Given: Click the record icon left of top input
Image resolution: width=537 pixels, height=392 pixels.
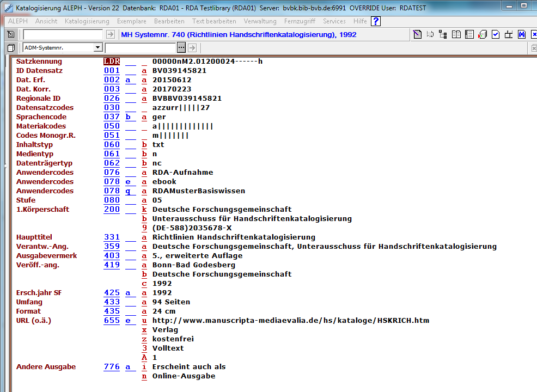Looking at the screenshot, I should (x=11, y=34).
